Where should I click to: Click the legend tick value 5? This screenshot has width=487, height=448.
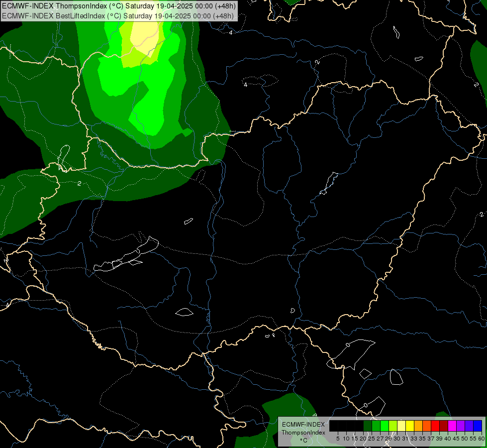tap(338, 439)
